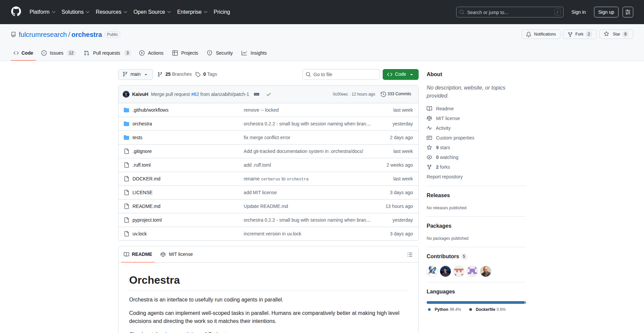Click the uv.lock file icon
This screenshot has height=333, width=644.
pos(126,234)
